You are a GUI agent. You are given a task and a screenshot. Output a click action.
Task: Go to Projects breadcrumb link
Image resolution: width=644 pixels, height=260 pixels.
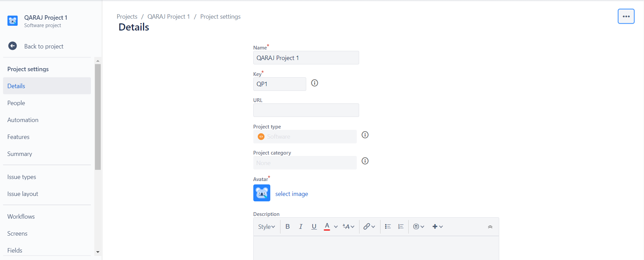(x=127, y=17)
